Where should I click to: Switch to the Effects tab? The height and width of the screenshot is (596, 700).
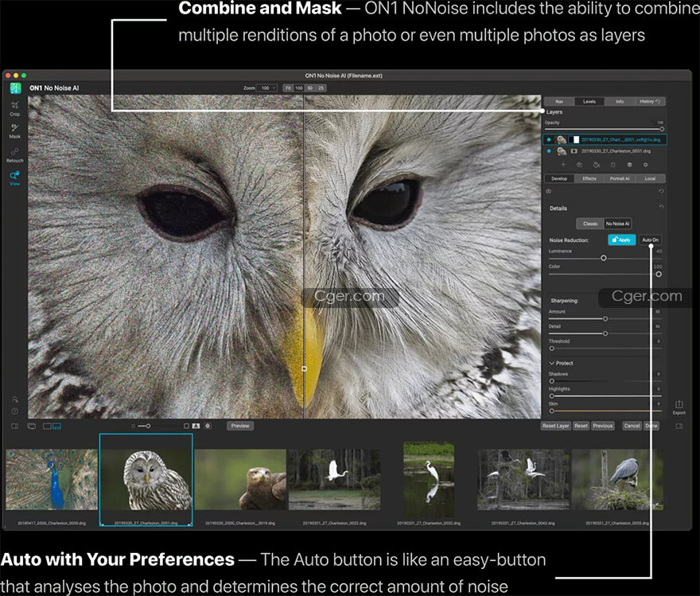coord(589,178)
